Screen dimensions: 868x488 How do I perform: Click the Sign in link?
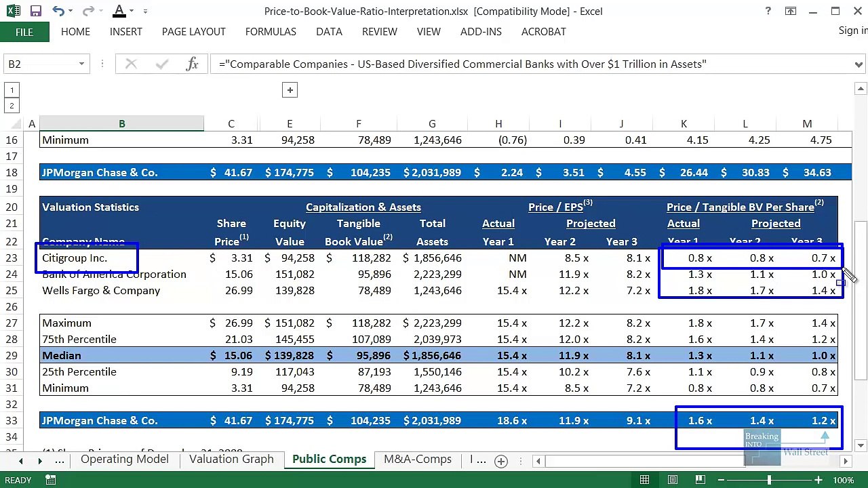pos(852,30)
